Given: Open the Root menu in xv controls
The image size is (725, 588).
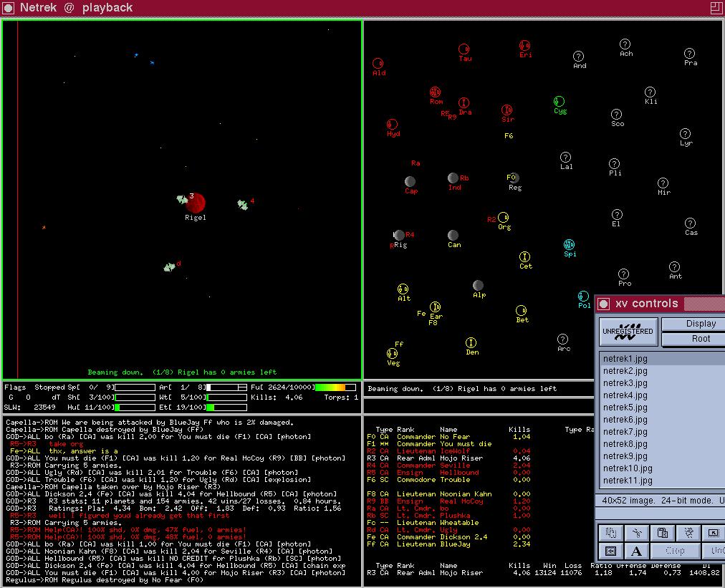Looking at the screenshot, I should pyautogui.click(x=693, y=339).
